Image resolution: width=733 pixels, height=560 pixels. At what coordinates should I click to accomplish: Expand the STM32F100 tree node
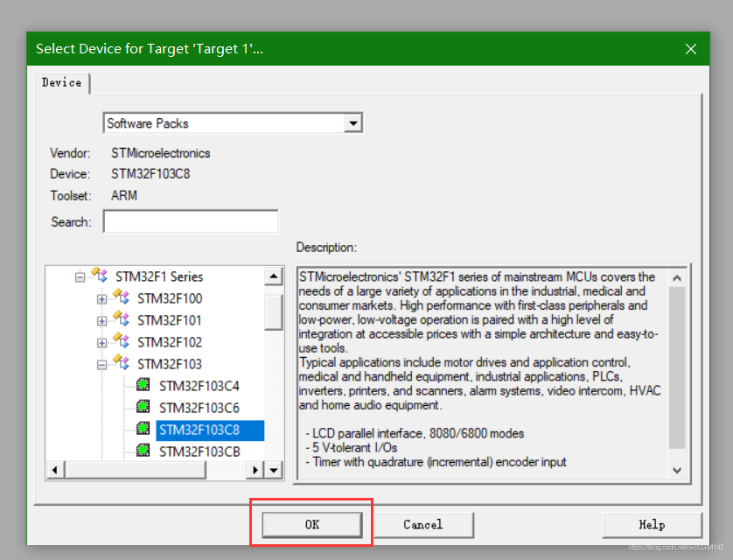102,299
